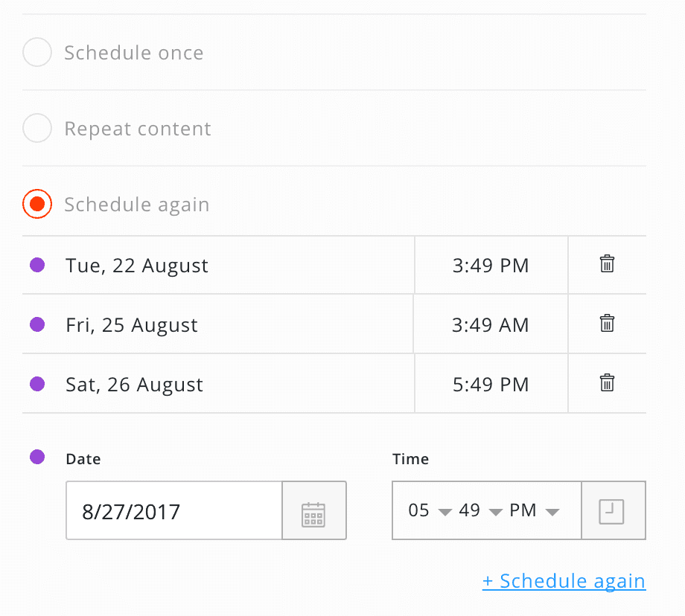Expand the hour dropdown showing 05
Image resolution: width=685 pixels, height=616 pixels.
(x=430, y=510)
